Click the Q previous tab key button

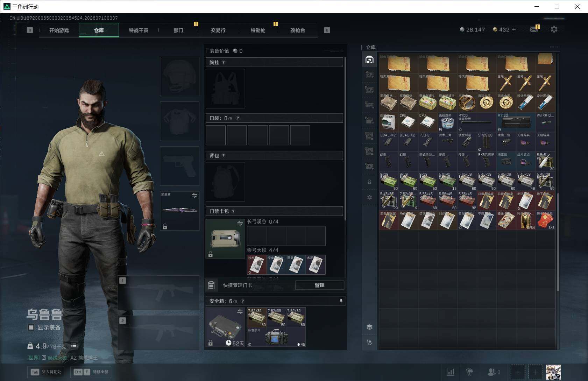[x=30, y=30]
